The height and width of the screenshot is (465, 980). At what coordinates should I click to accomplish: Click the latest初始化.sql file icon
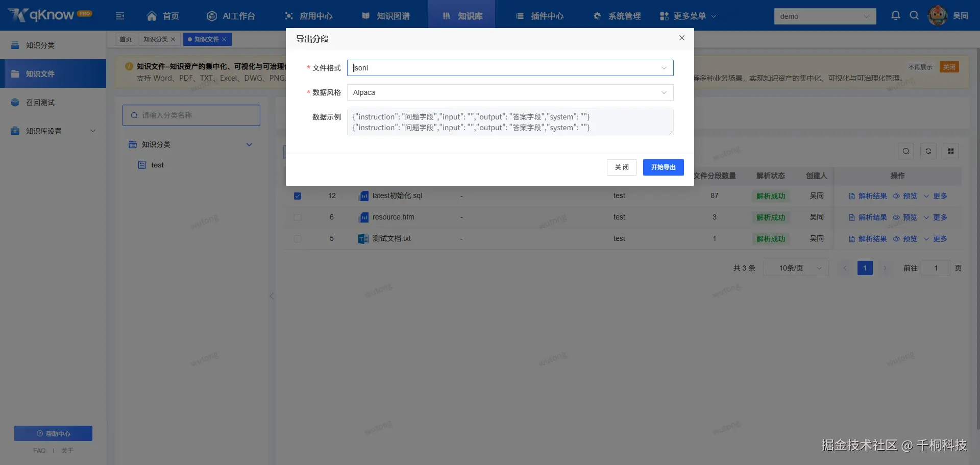364,196
